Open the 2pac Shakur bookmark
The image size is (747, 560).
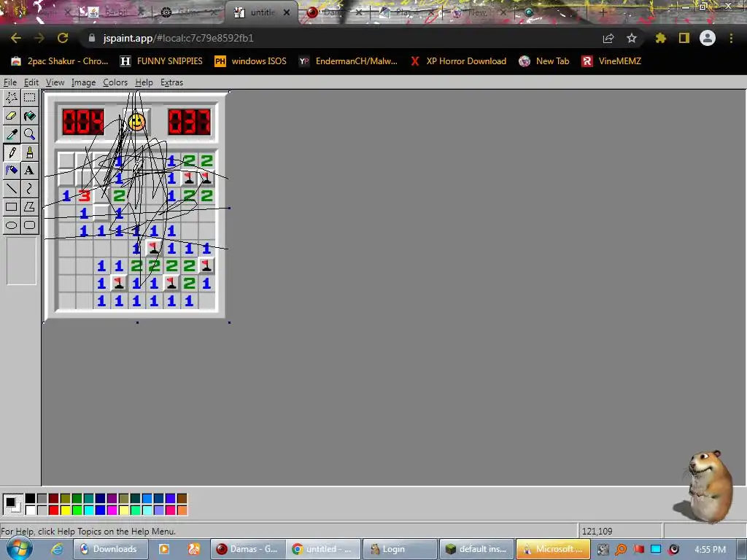coord(60,61)
